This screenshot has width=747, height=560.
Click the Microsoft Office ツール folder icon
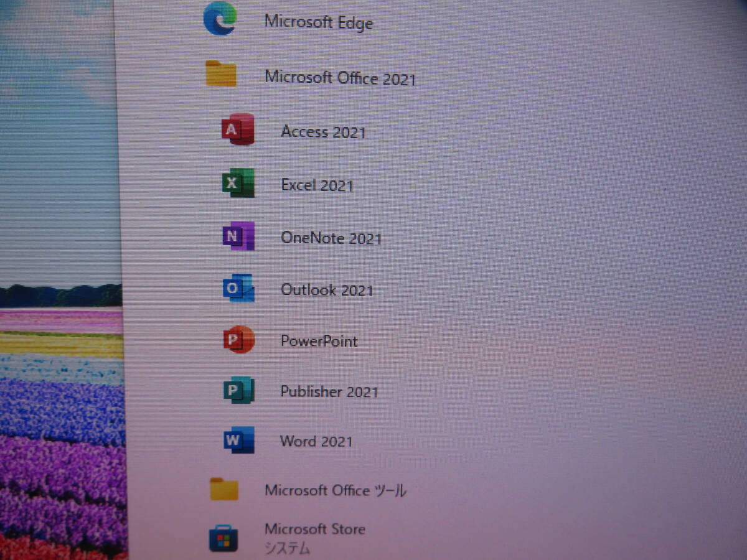click(x=224, y=488)
